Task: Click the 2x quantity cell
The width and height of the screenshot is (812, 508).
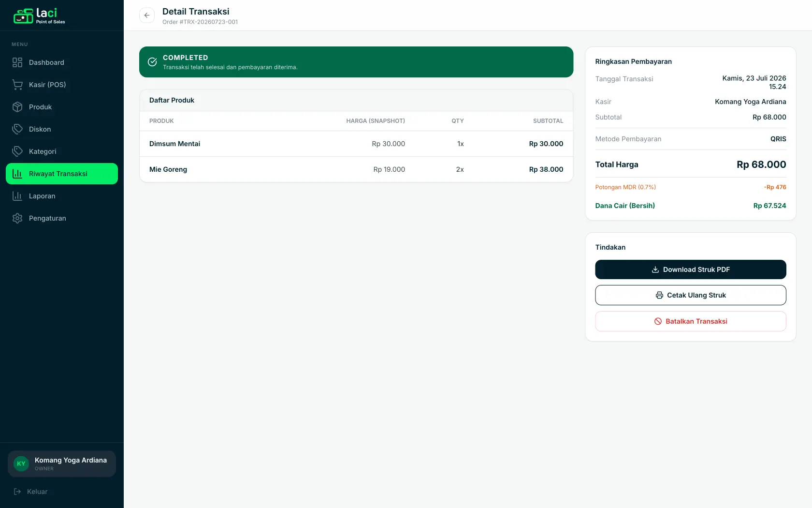Action: 460,169
